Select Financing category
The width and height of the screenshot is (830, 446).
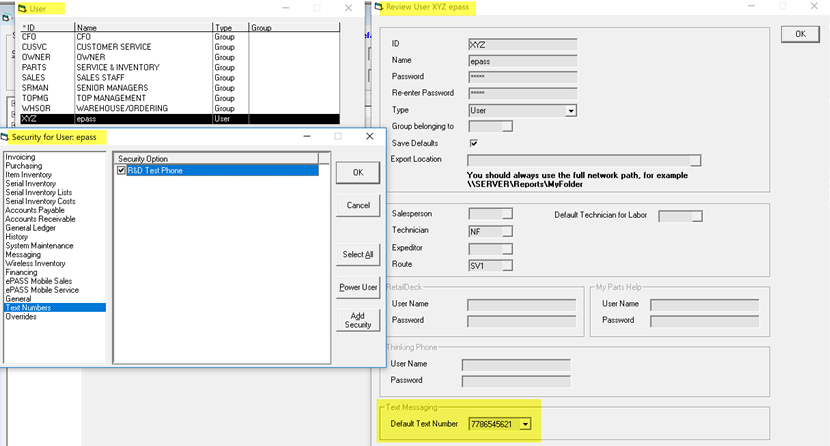pyautogui.click(x=21, y=272)
